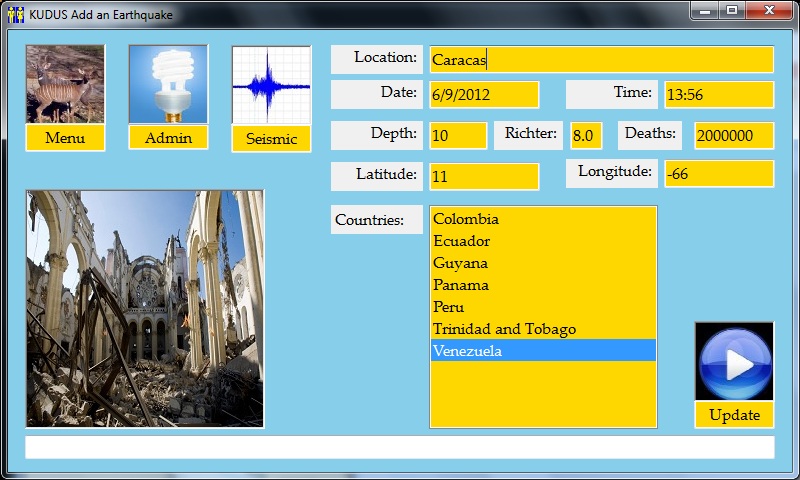Click the yellow Admin label button

tap(168, 138)
